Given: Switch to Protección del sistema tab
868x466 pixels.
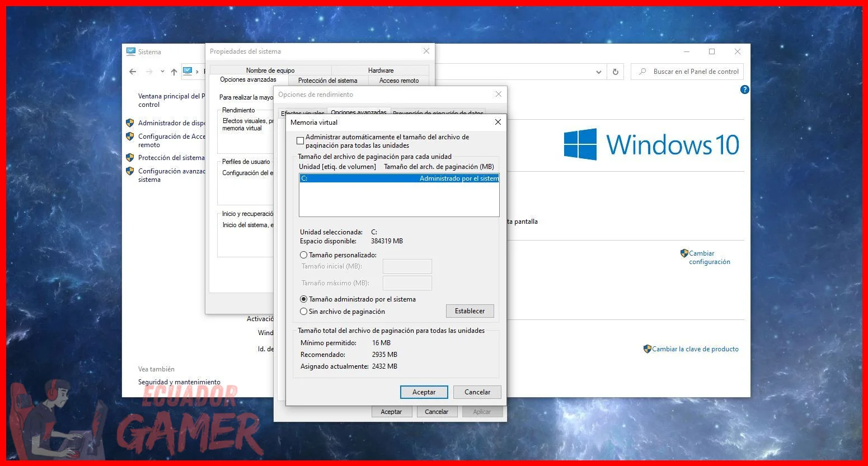Looking at the screenshot, I should pyautogui.click(x=327, y=81).
